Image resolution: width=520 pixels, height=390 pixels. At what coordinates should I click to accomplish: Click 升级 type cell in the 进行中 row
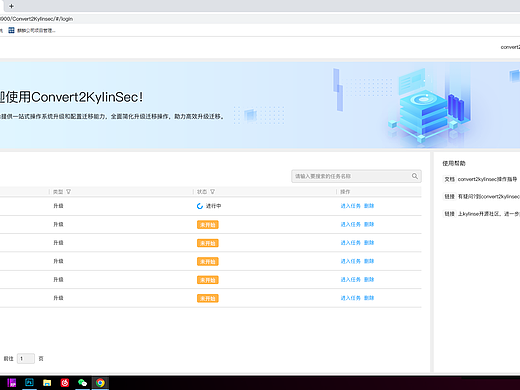[58, 206]
